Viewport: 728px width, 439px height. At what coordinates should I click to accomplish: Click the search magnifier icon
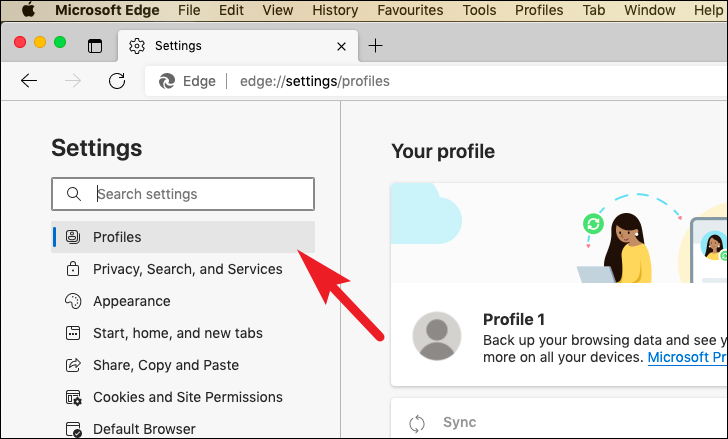coord(74,194)
